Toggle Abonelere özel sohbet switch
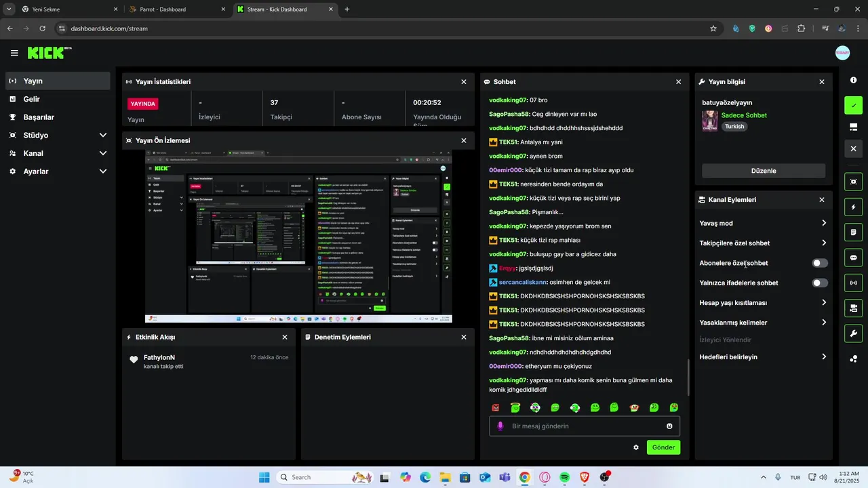 pos(820,263)
